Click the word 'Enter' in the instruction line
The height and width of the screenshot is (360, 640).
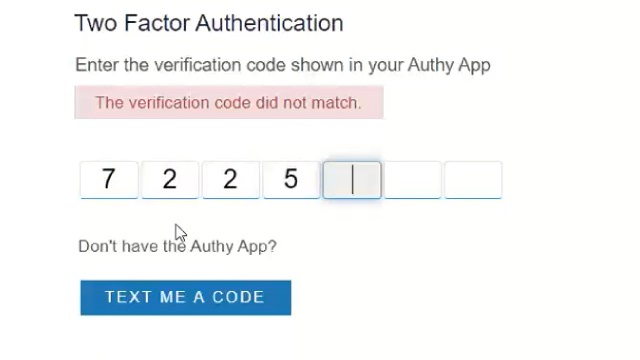pyautogui.click(x=97, y=65)
